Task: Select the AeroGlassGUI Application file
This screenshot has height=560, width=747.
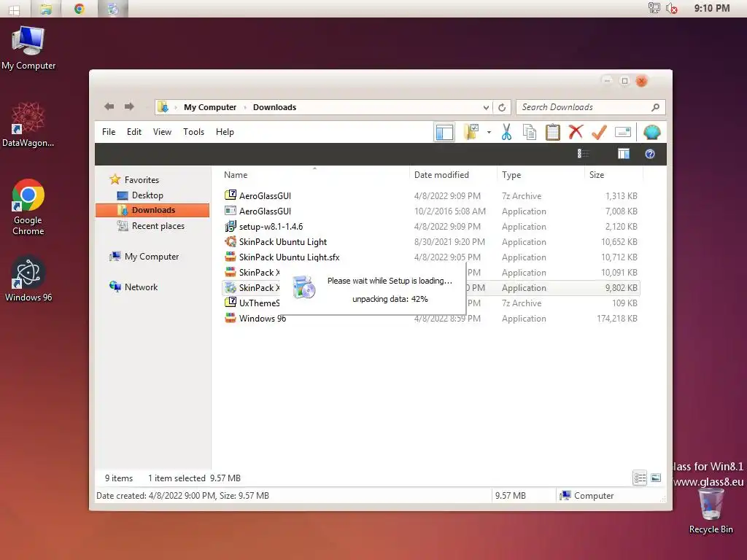Action: [x=430, y=211]
